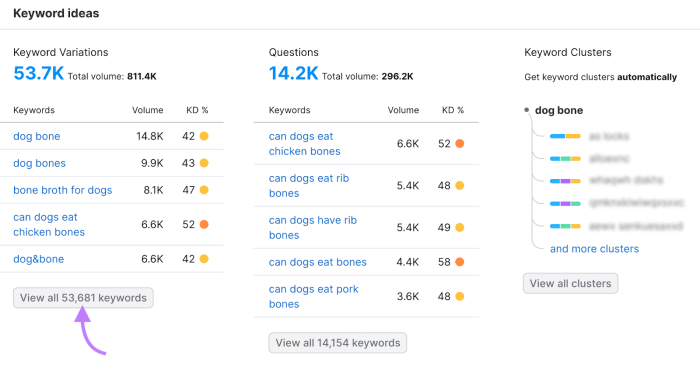Click View all clusters button

[x=571, y=283]
